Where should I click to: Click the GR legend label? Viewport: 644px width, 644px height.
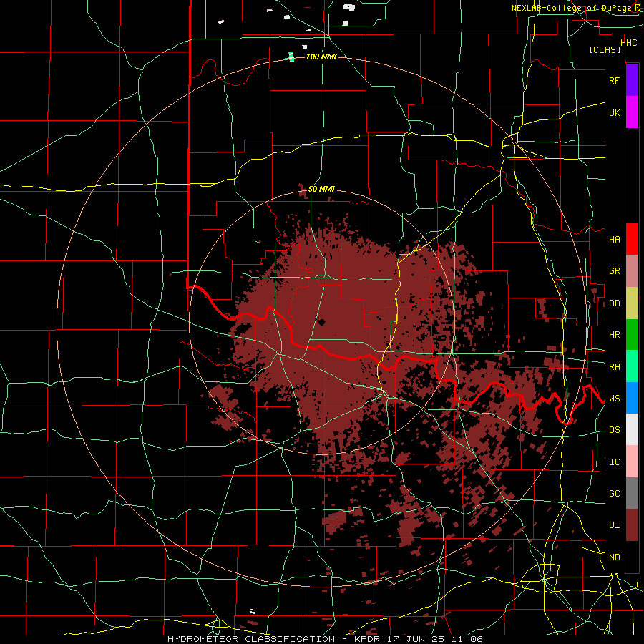614,271
